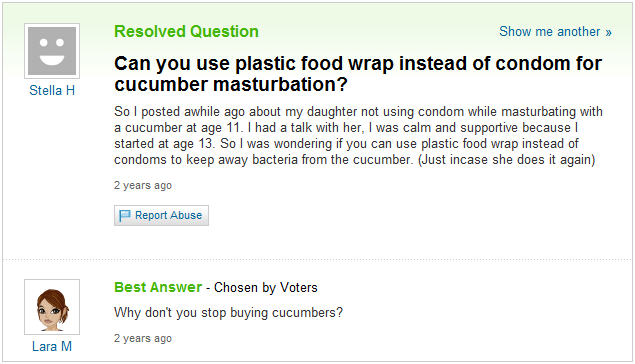Select Lara M's one-line answer text
Viewport: 635px width, 364px height.
[x=228, y=313]
